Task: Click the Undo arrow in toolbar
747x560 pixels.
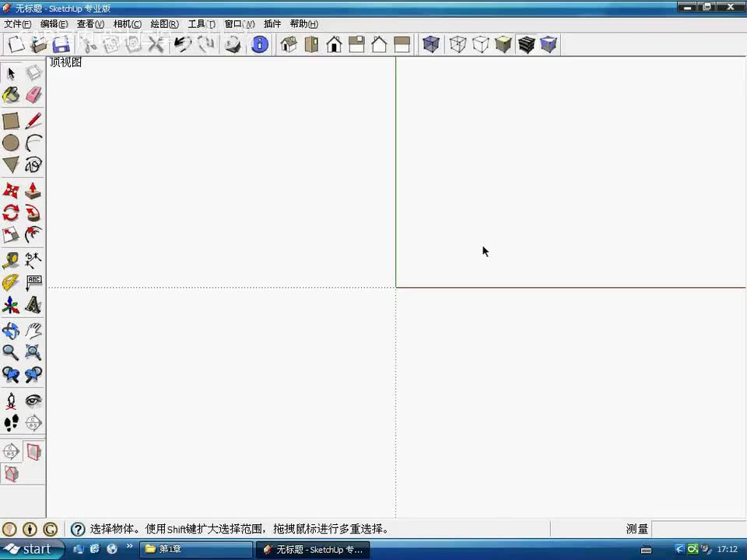Action: click(x=182, y=44)
